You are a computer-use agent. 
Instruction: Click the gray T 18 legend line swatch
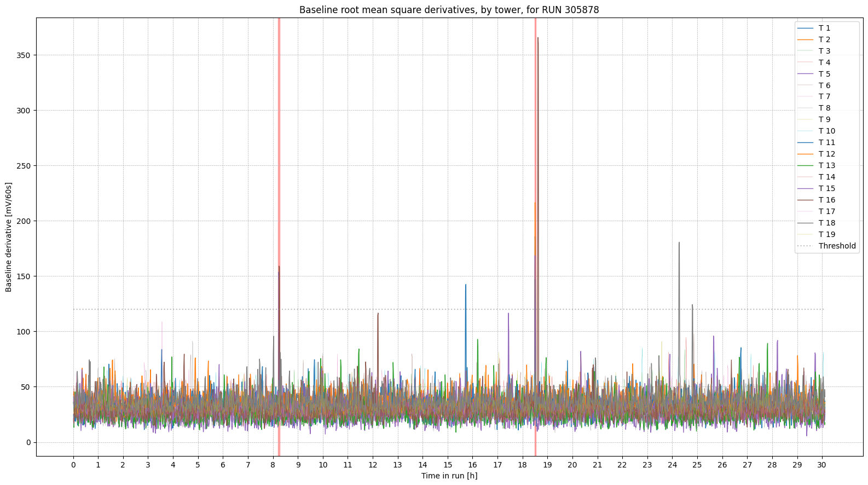click(x=805, y=223)
